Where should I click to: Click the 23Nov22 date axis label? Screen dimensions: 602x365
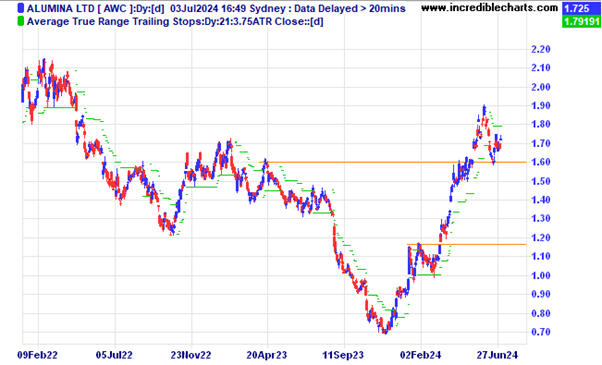coord(191,355)
